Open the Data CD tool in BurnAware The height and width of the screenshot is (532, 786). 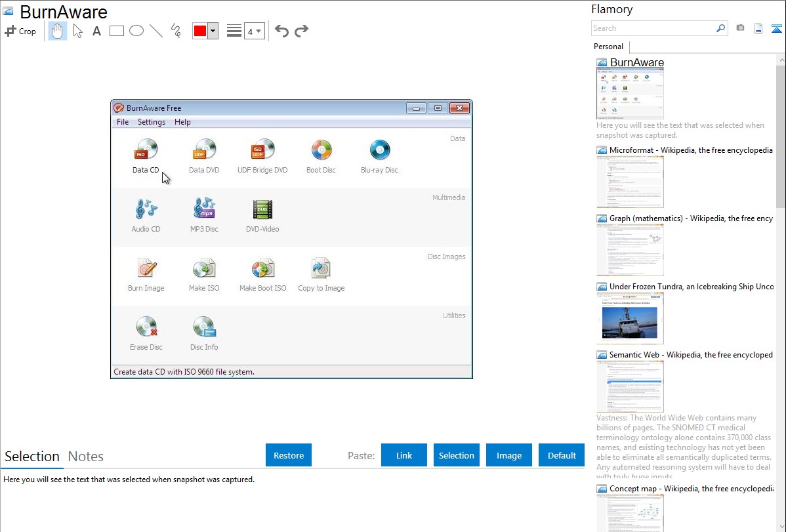pyautogui.click(x=146, y=156)
